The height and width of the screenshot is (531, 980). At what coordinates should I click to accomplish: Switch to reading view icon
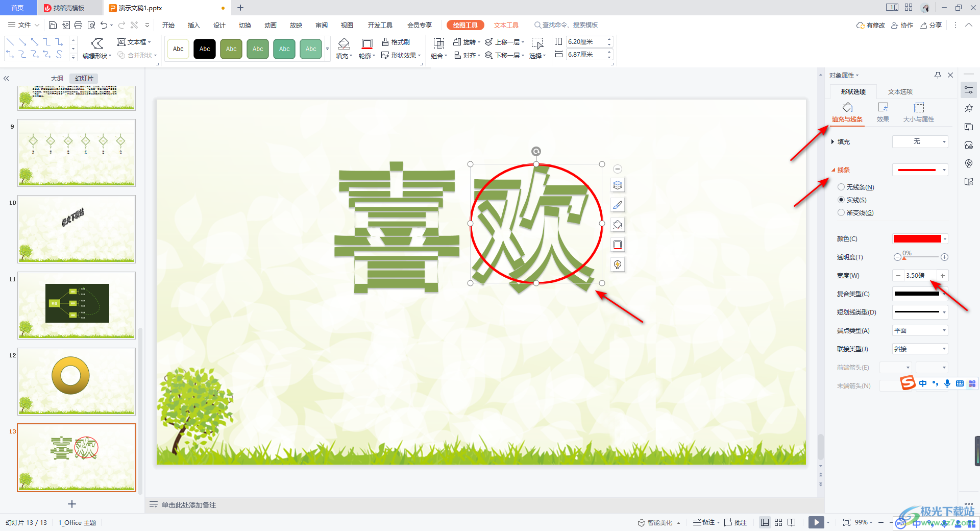click(x=792, y=522)
